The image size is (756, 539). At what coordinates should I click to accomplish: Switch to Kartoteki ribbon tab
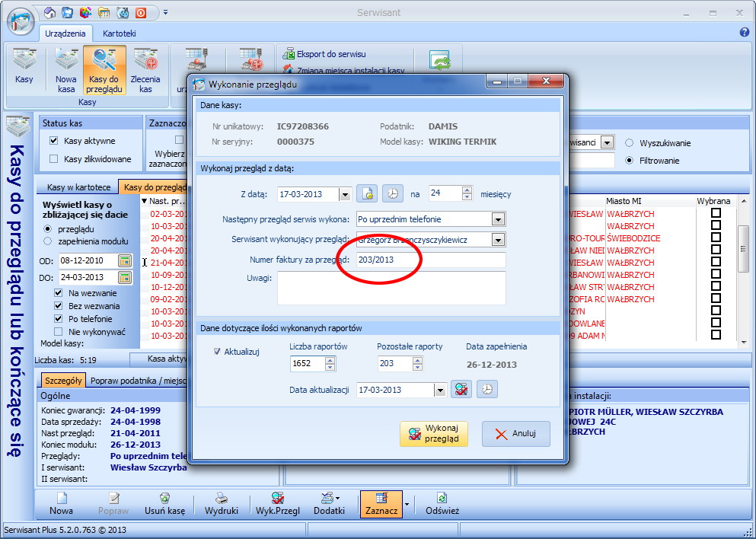(x=119, y=33)
